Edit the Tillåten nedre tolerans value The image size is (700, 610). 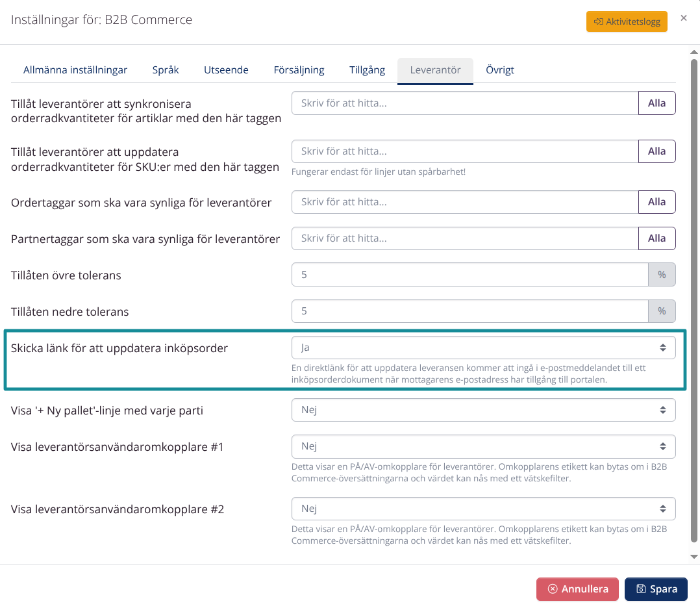pos(469,311)
